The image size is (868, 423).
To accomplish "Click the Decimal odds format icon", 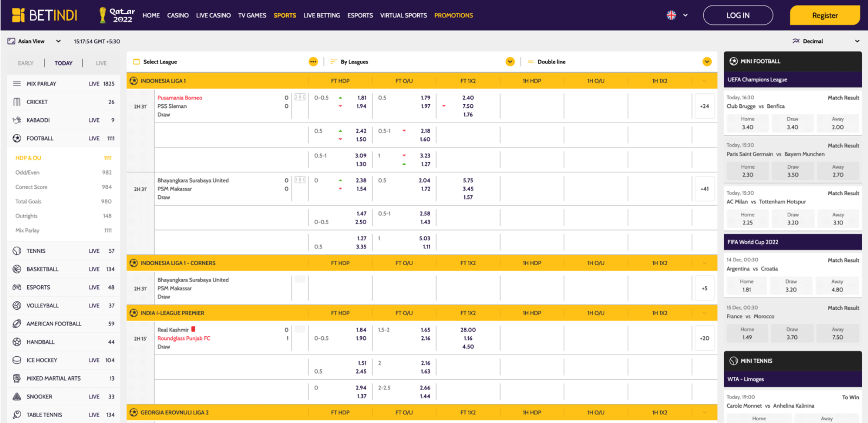I will point(796,41).
